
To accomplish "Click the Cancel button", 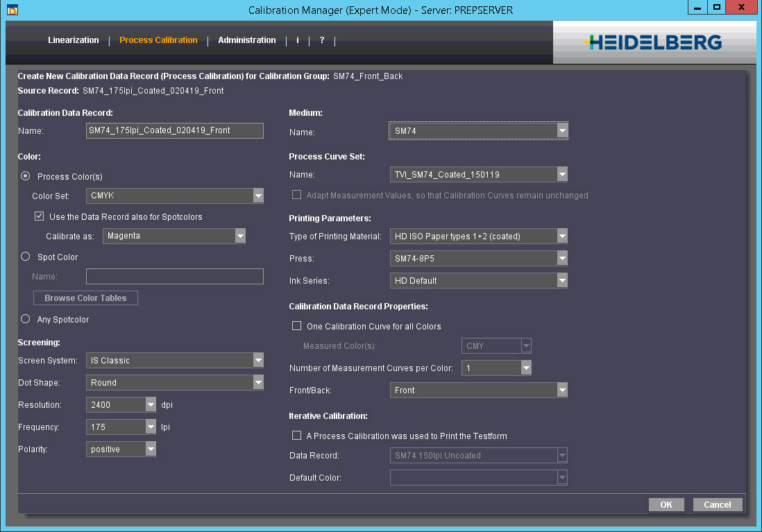I will pos(718,505).
